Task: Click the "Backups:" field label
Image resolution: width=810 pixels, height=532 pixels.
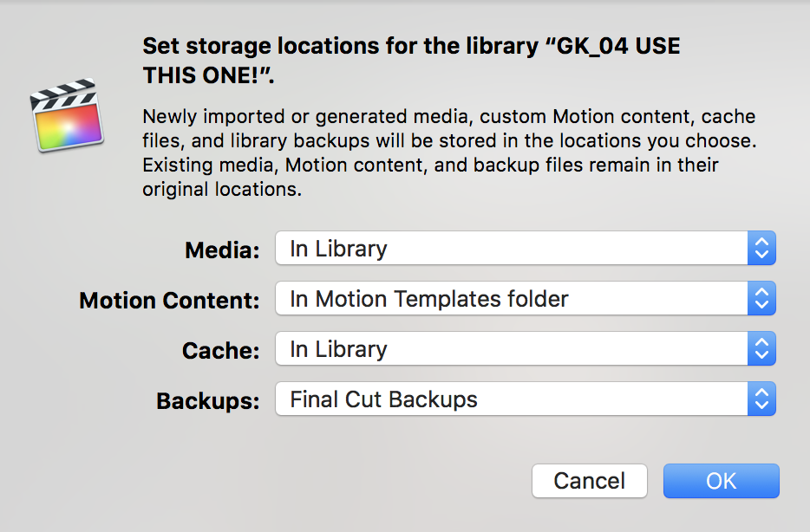Action: 207,401
